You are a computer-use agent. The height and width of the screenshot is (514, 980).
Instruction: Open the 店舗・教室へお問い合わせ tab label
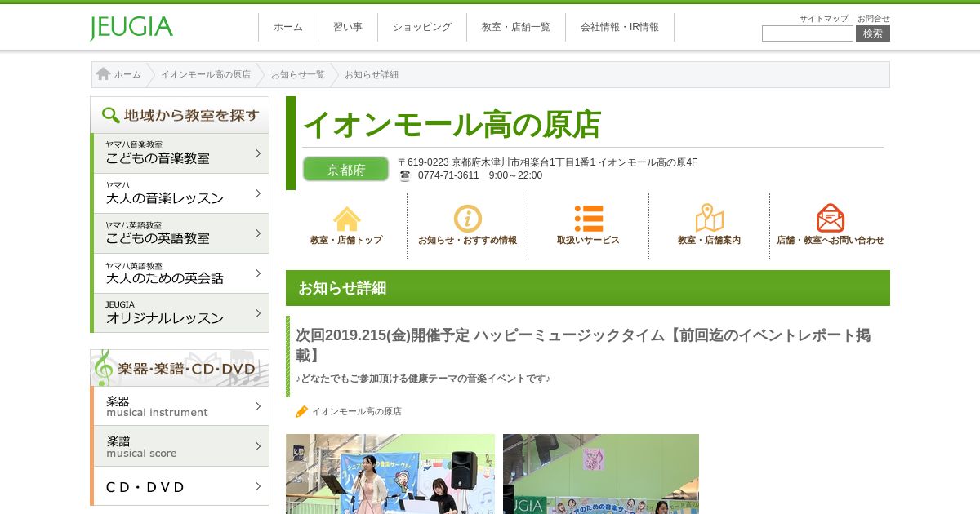pos(831,240)
